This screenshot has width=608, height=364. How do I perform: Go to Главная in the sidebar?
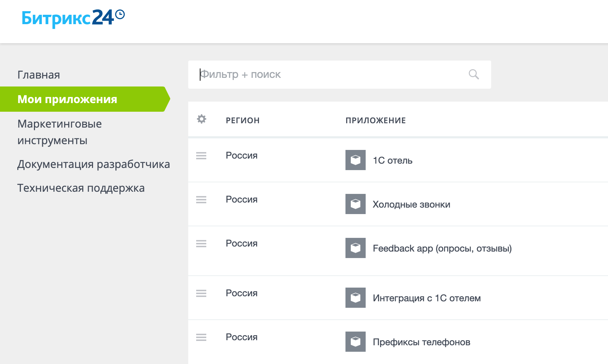[39, 75]
